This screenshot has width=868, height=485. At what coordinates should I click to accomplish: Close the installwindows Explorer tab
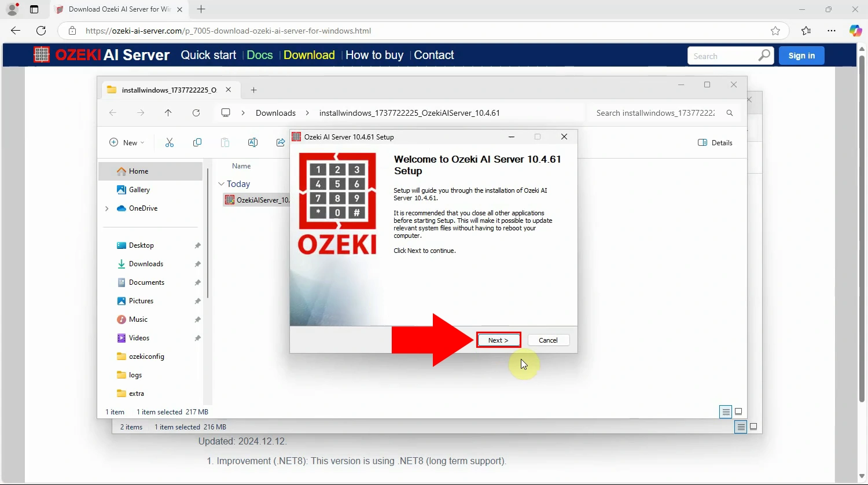tap(228, 90)
